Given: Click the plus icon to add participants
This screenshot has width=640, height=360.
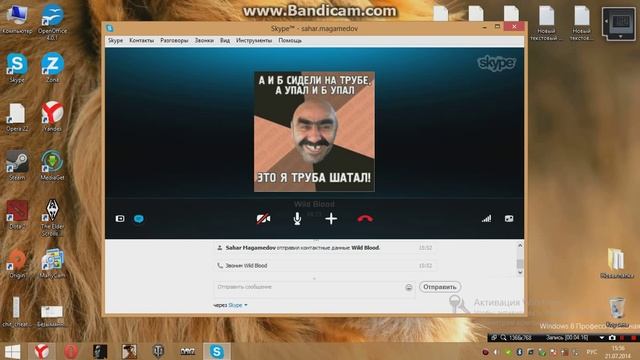Looking at the screenshot, I should pyautogui.click(x=331, y=219).
